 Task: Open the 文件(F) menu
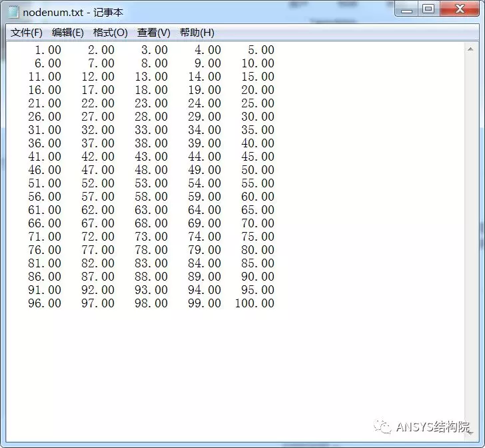pyautogui.click(x=26, y=33)
